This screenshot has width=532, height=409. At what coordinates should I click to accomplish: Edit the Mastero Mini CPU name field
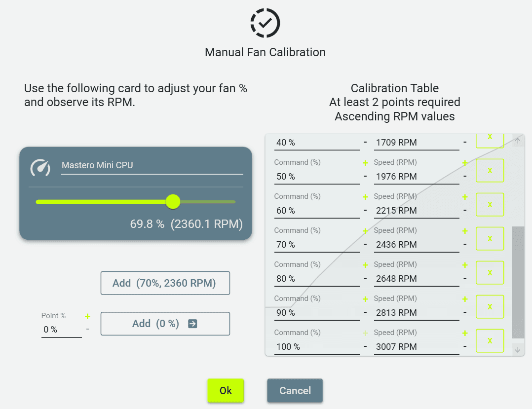[152, 165]
